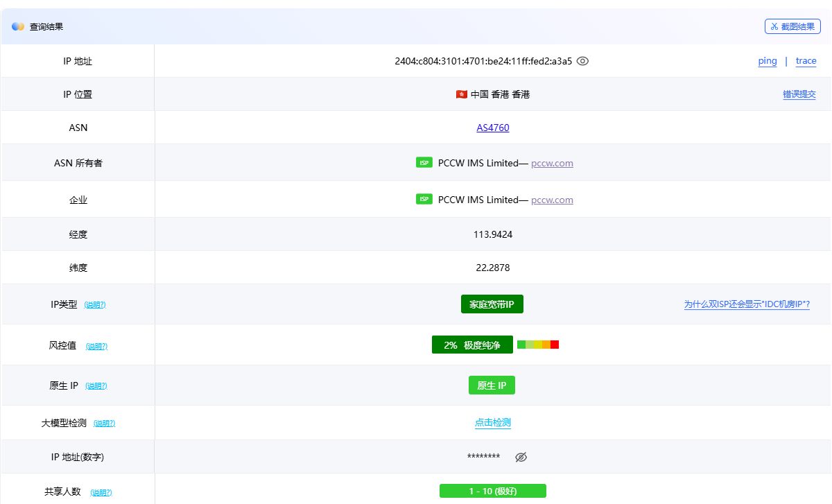The image size is (832, 504).
Task: Reveal hidden numeric IP with crossed-eye icon
Action: point(521,457)
